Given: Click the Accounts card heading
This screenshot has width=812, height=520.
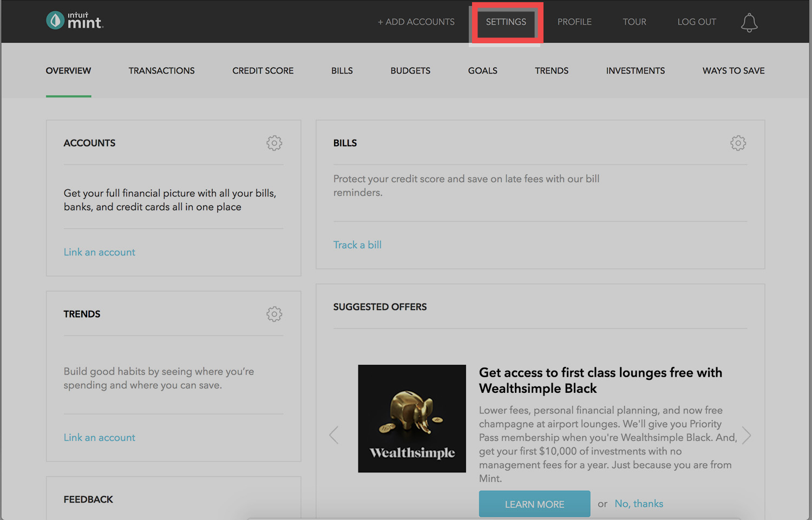Looking at the screenshot, I should pyautogui.click(x=89, y=143).
